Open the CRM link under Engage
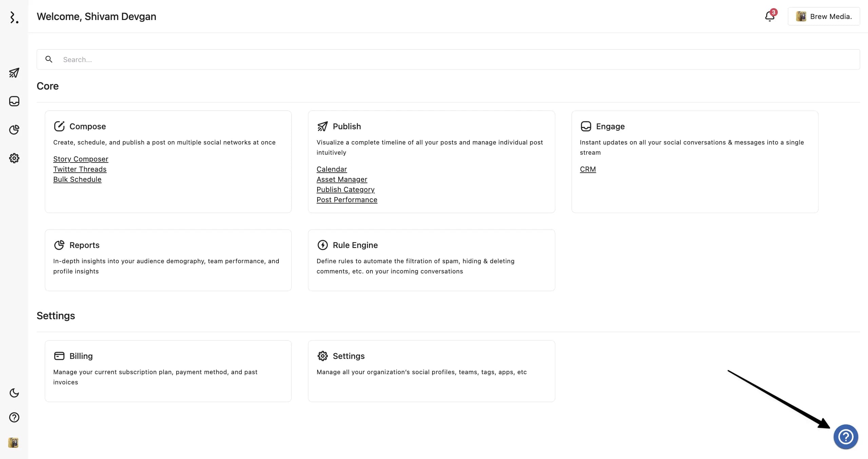The width and height of the screenshot is (868, 459). [x=587, y=169]
